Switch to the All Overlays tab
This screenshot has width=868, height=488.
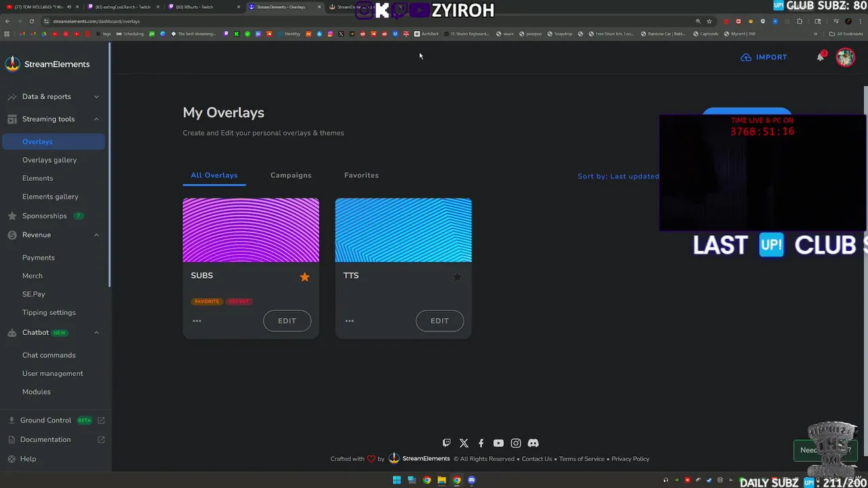[214, 175]
